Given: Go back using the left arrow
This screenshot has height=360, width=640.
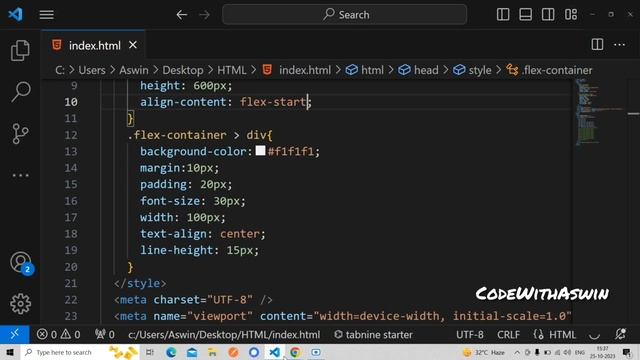Looking at the screenshot, I should (182, 15).
